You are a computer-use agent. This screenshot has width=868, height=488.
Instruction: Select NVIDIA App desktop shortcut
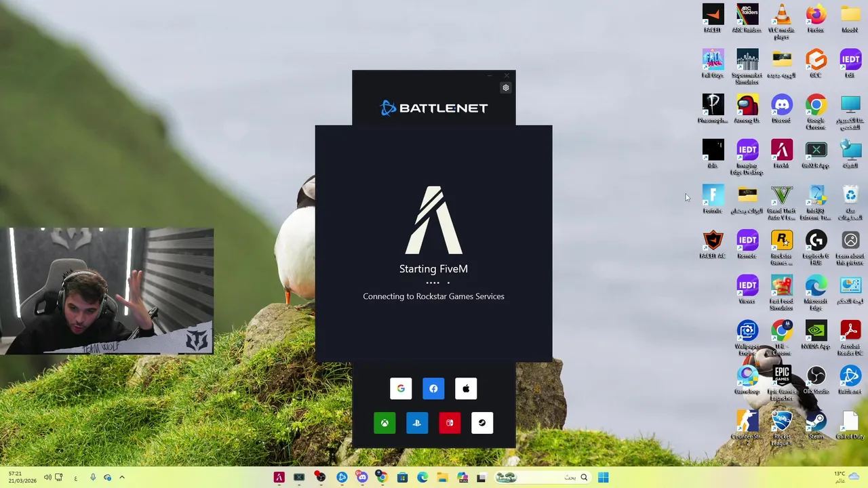816,335
